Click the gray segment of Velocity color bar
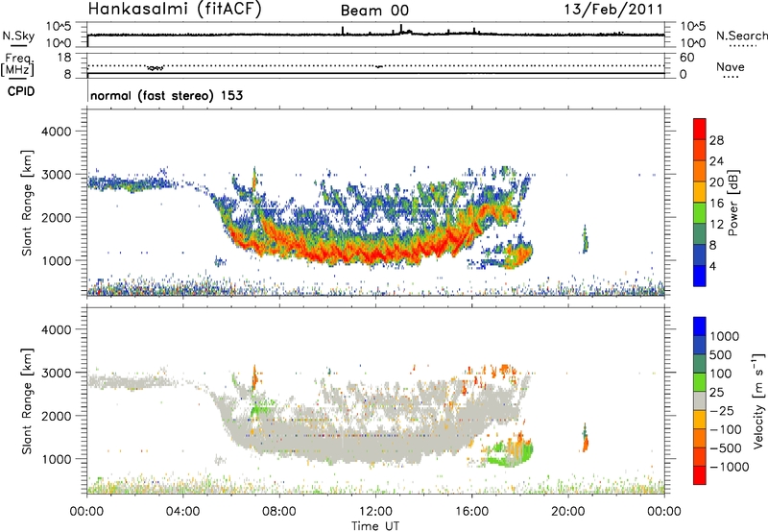The image size is (768, 532). (x=700, y=400)
